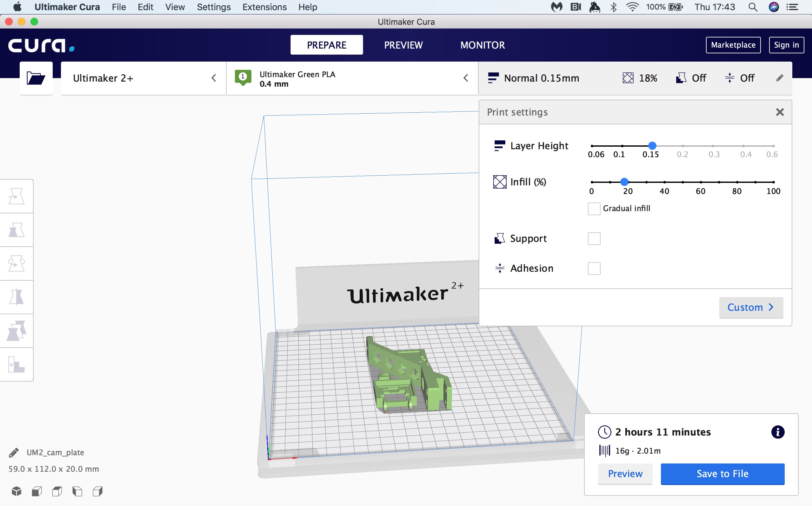Open the Wi-Fi menu bar icon
Screen dimensions: 812x506
pyautogui.click(x=632, y=7)
